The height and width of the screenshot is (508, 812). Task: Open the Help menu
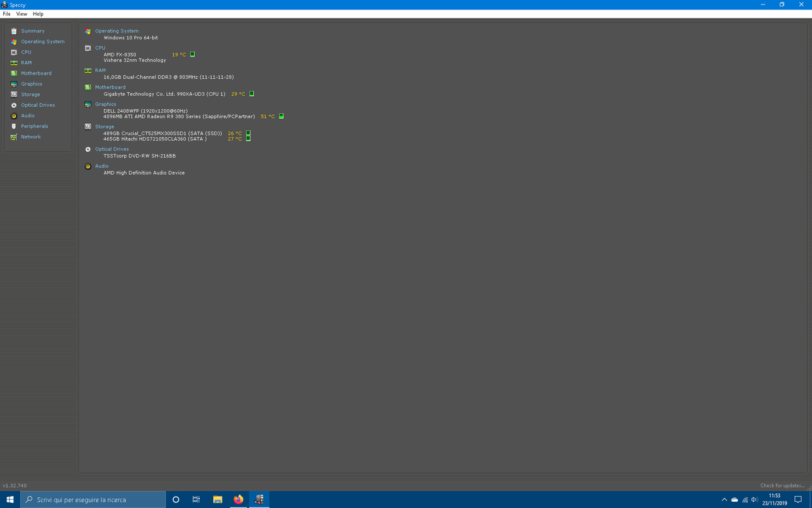pos(38,14)
